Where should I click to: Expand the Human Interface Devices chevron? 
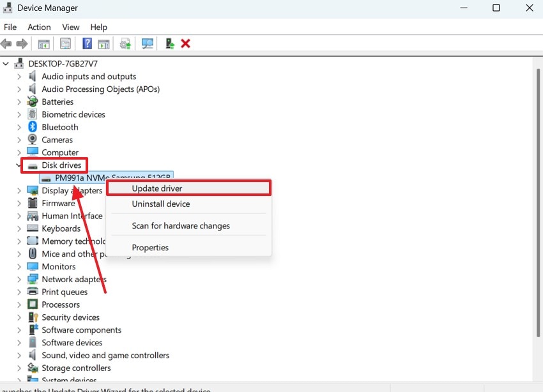click(19, 216)
